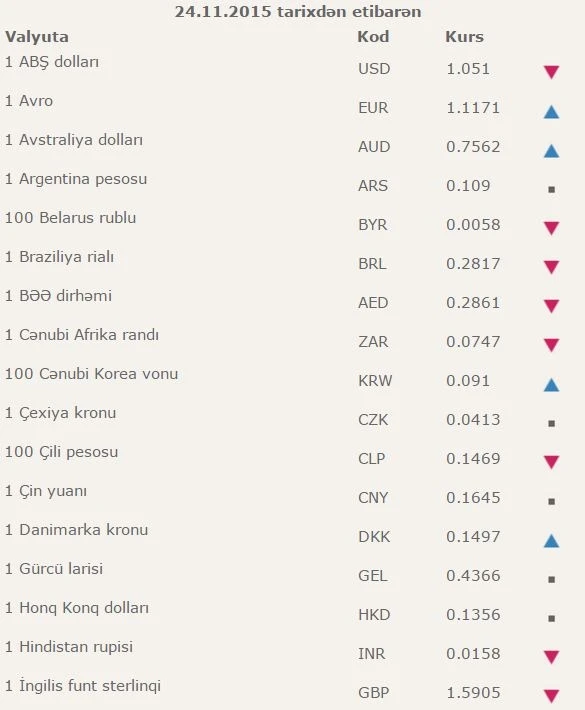Click the 0.2817 rate for BRL
Screen dimensions: 585x710
tap(473, 264)
